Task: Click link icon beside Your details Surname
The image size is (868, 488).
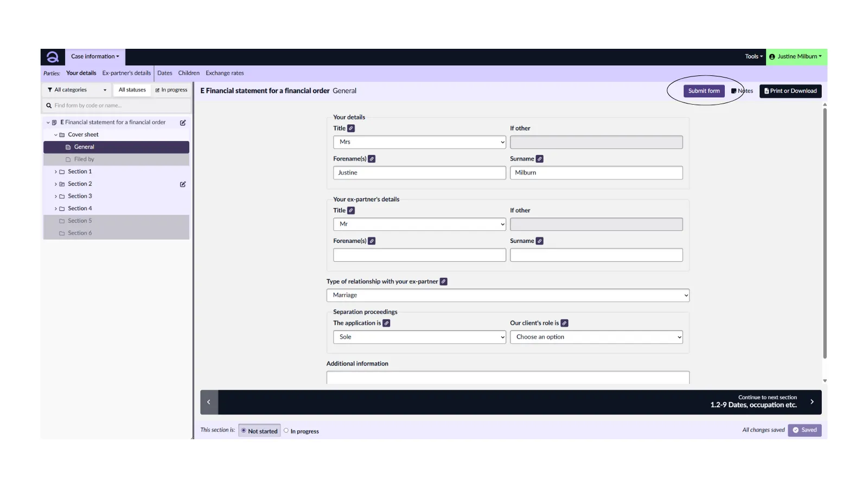Action: pos(539,159)
